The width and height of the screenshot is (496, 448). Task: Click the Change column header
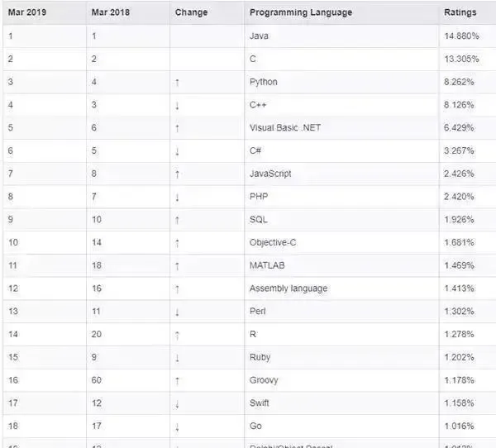[191, 13]
